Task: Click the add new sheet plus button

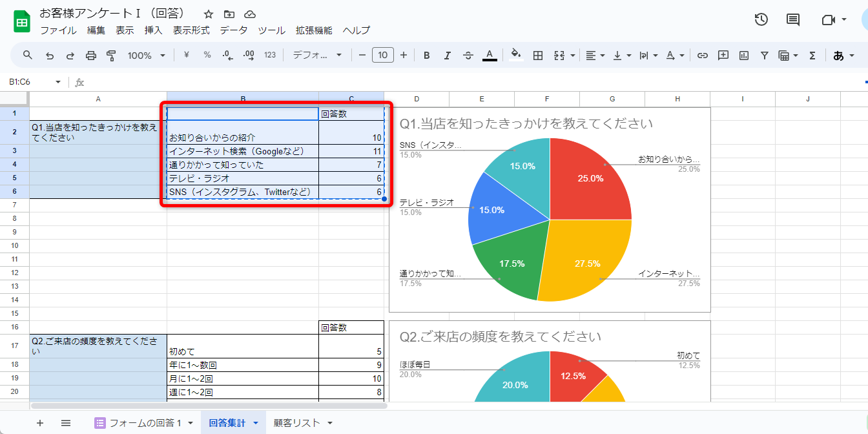Action: pos(40,423)
